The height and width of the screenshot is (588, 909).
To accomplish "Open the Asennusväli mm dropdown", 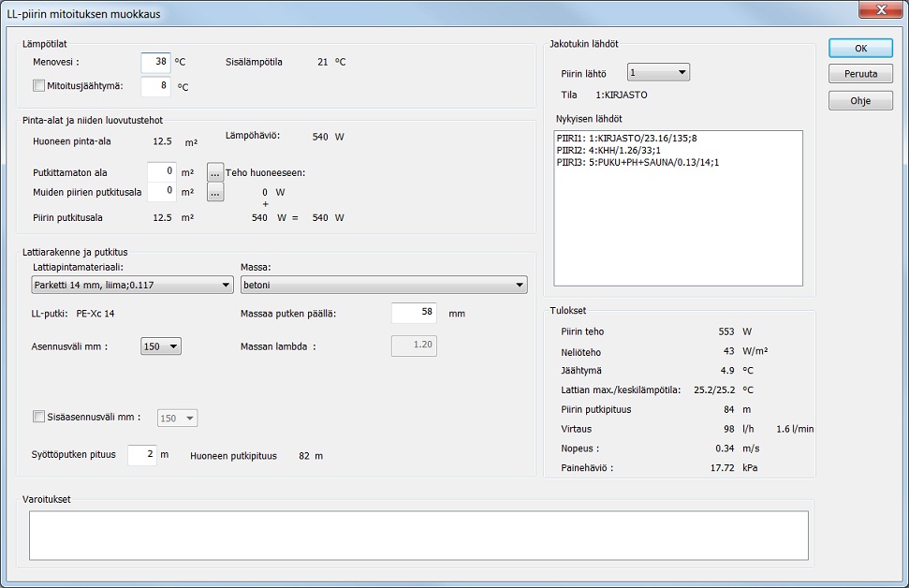I will pos(161,346).
